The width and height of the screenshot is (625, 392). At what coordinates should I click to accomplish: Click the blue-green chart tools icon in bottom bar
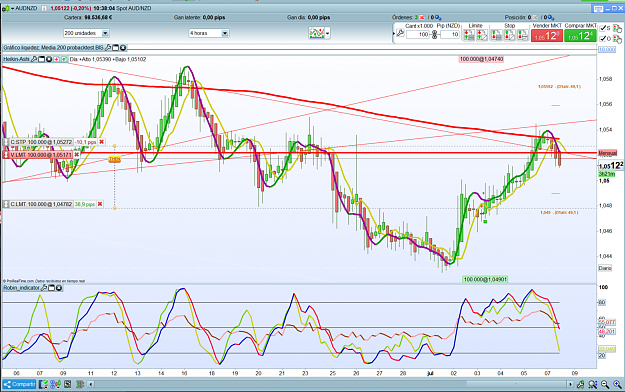(55, 384)
